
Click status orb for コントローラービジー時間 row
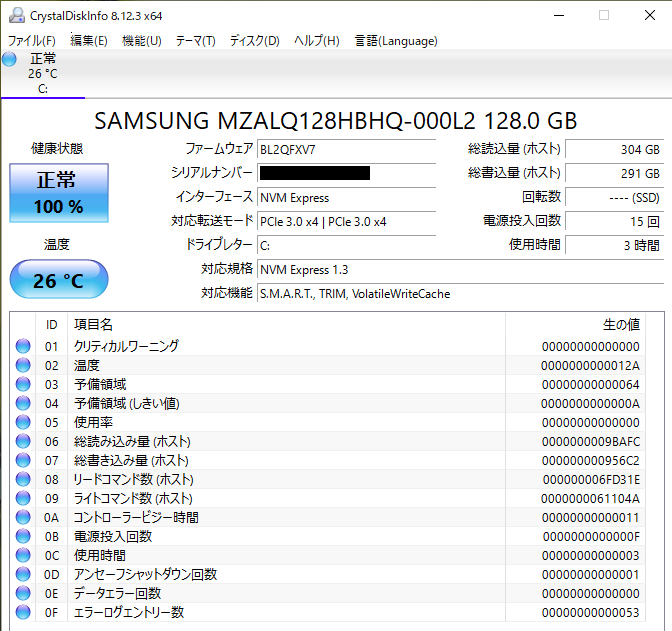(23, 517)
